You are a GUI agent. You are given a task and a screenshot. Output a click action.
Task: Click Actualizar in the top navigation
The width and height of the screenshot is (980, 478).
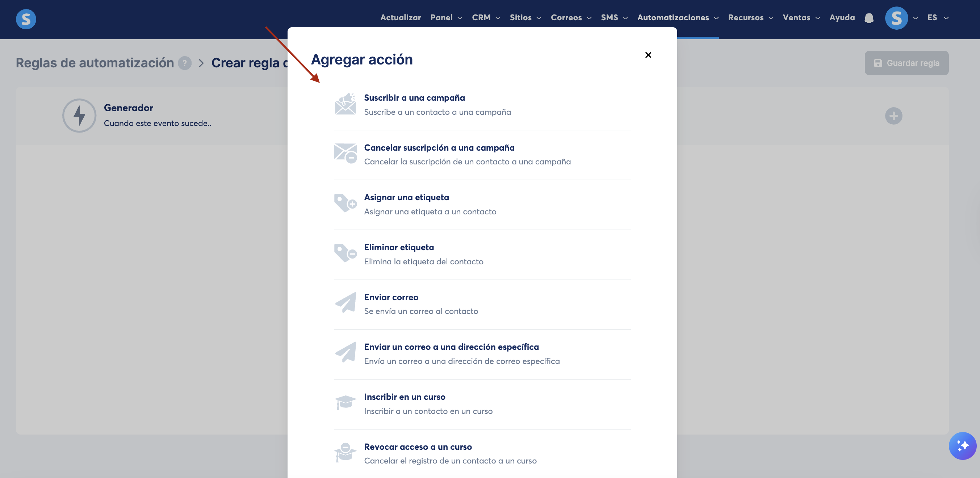pyautogui.click(x=400, y=18)
